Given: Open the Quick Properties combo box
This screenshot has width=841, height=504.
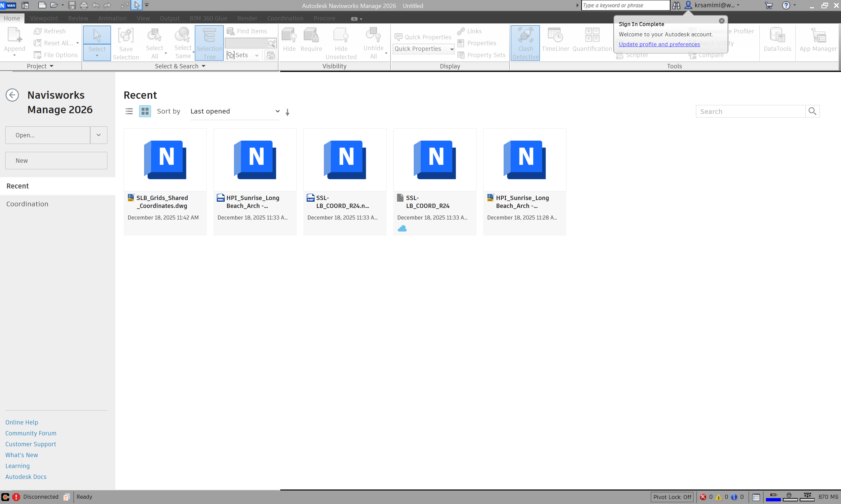Looking at the screenshot, I should tap(423, 49).
